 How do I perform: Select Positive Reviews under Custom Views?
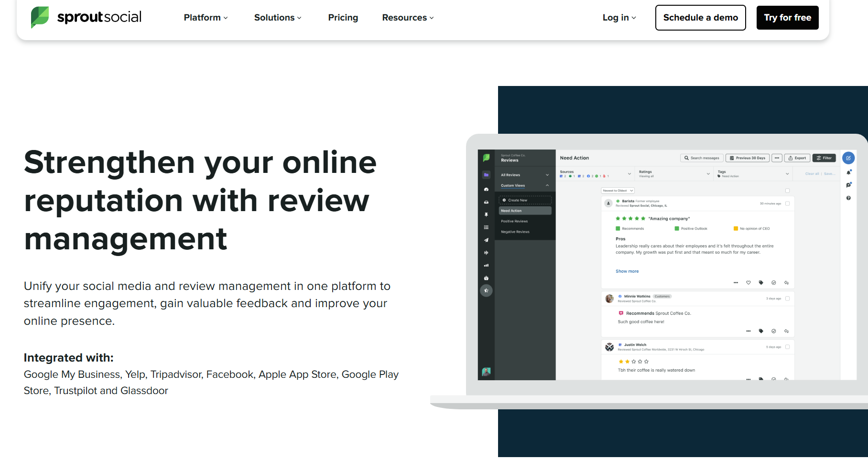pyautogui.click(x=514, y=221)
